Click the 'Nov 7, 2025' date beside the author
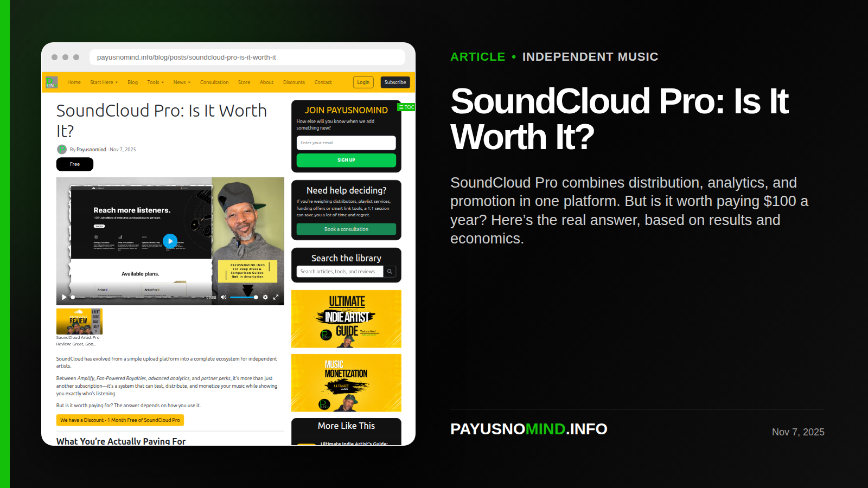This screenshot has height=488, width=868. tap(123, 150)
